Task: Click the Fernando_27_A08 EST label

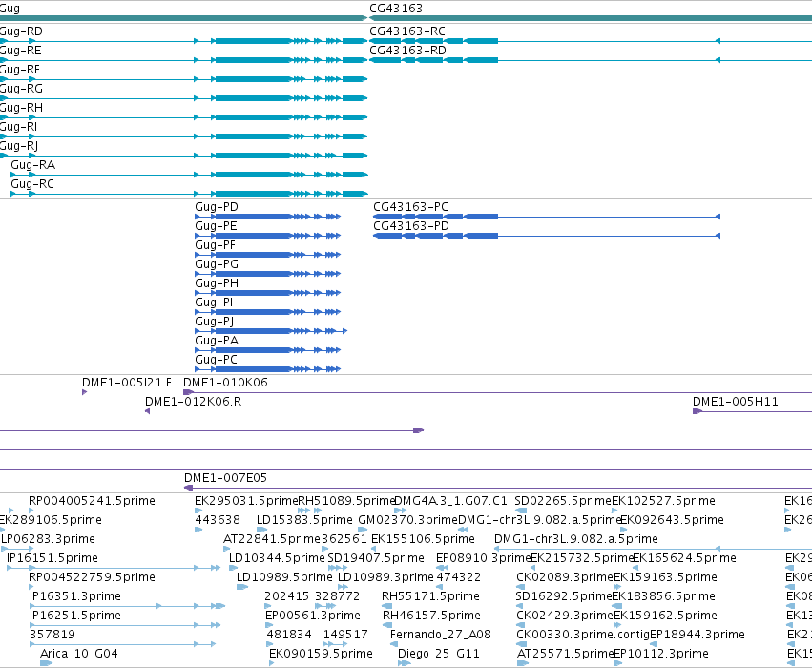Action: (x=441, y=635)
